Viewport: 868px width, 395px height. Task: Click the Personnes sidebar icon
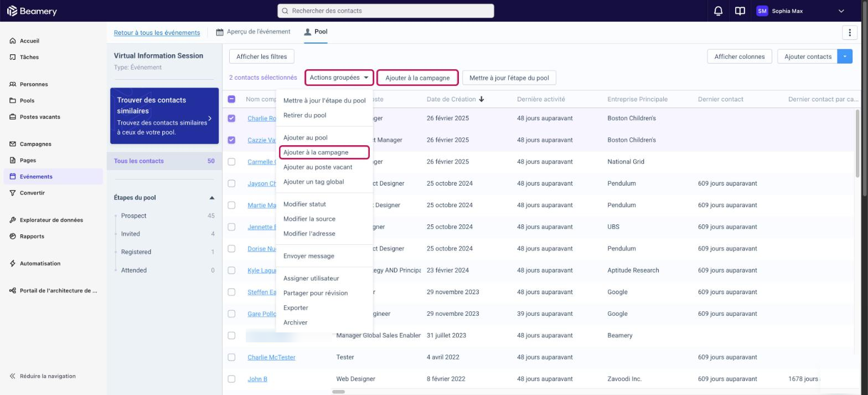[x=13, y=84]
